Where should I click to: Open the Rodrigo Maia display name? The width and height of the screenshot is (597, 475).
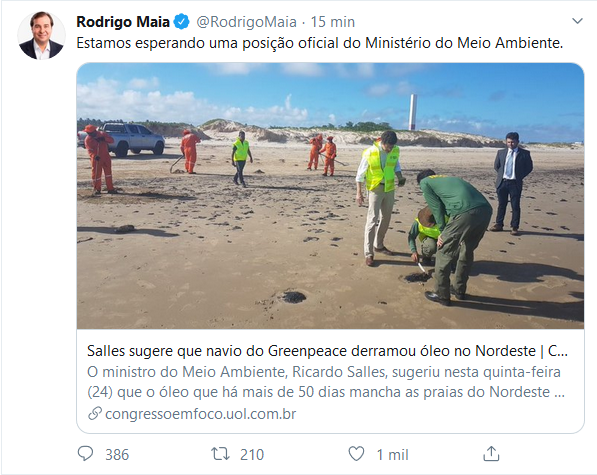123,22
